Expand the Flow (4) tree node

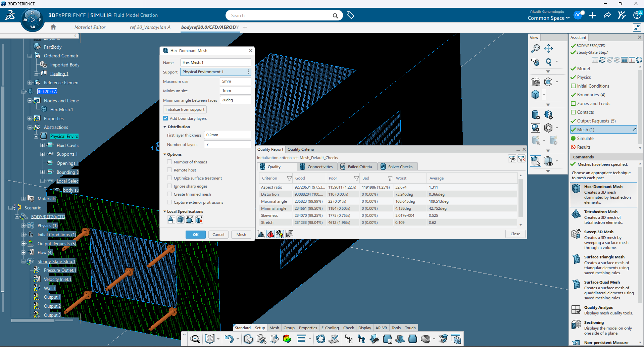tap(23, 252)
